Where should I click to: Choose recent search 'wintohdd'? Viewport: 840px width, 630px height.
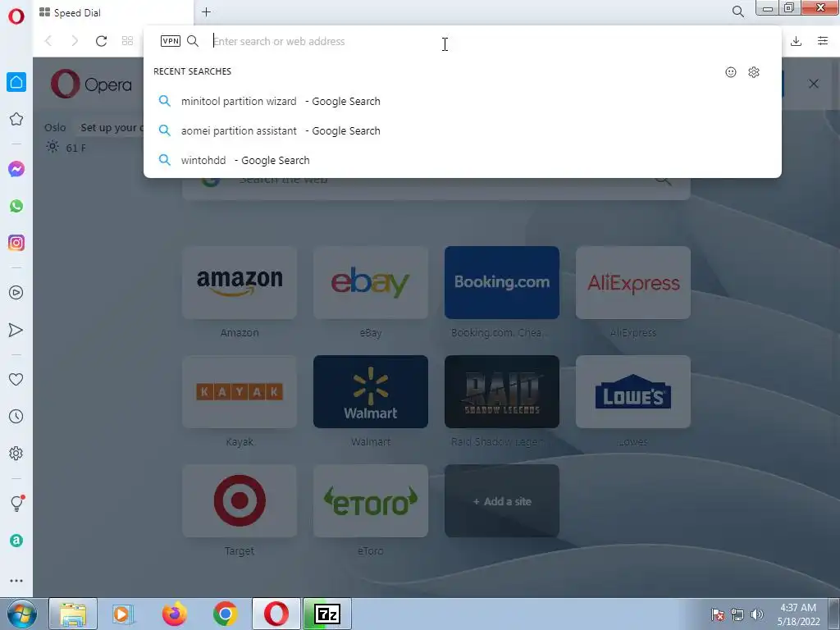pos(462,160)
